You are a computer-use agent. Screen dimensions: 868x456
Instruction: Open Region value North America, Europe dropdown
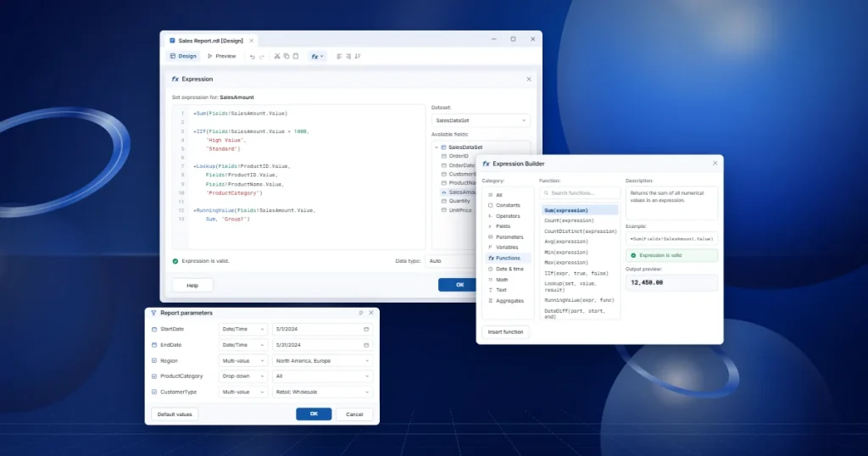pyautogui.click(x=322, y=361)
